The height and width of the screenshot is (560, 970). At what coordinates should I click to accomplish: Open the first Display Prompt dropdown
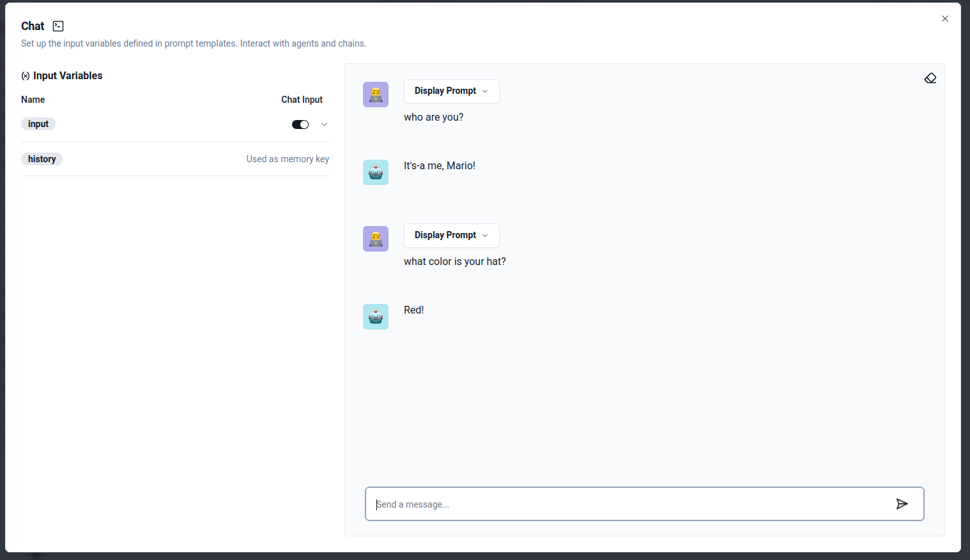tap(451, 91)
